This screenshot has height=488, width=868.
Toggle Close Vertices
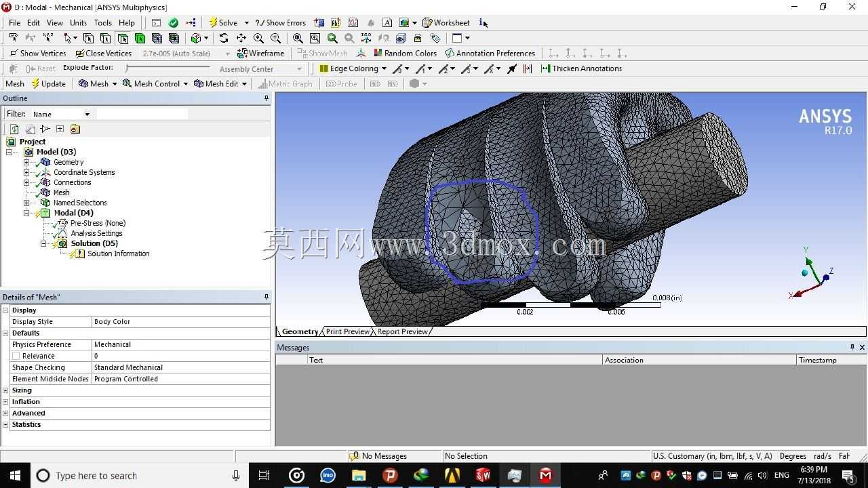(x=104, y=53)
